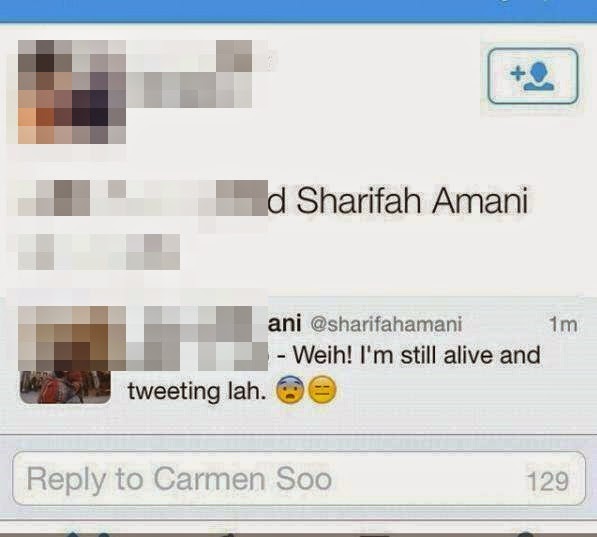Open the blurred avatar beside the reply tweet
This screenshot has height=537, width=597.
pos(72,338)
